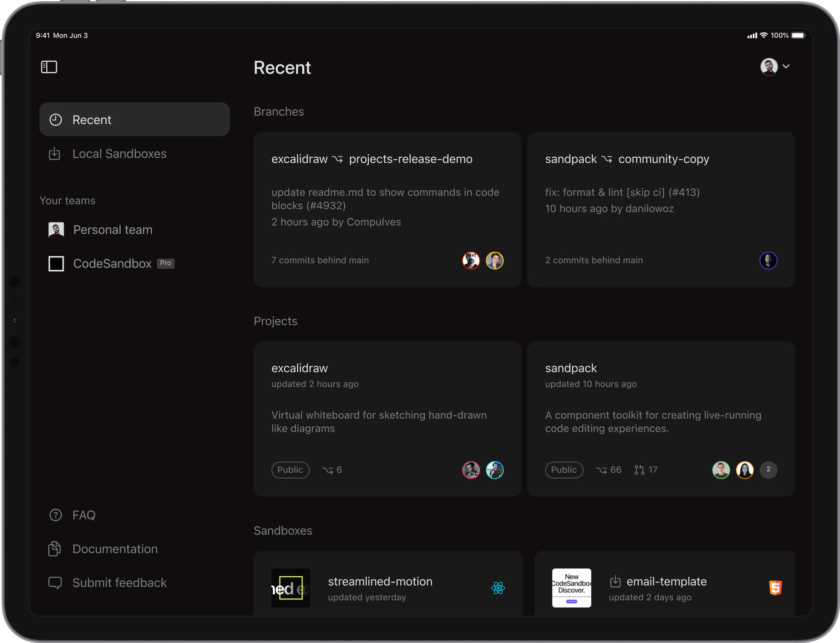Click the Local Sandboxes download icon

[x=54, y=153]
